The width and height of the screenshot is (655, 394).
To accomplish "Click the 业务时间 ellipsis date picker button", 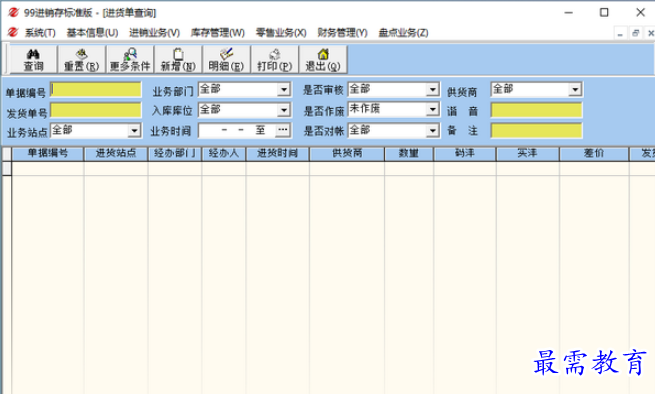I will tap(283, 130).
